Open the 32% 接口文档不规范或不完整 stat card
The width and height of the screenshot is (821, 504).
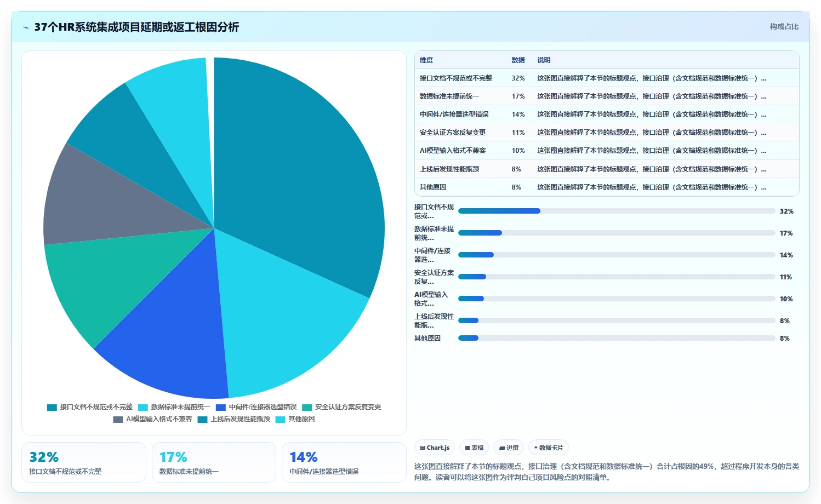tap(84, 462)
